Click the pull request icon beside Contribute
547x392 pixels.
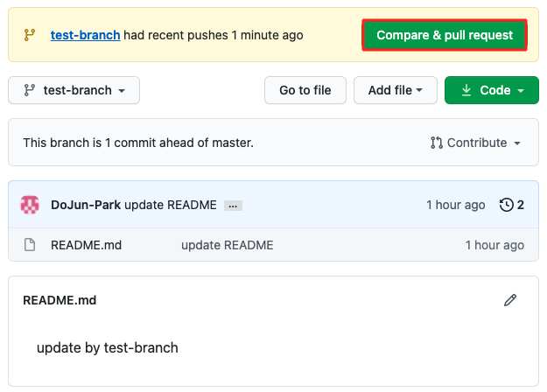[x=437, y=143]
